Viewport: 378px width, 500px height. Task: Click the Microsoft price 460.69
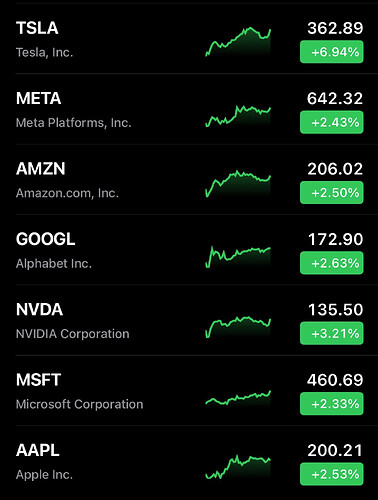(x=335, y=380)
